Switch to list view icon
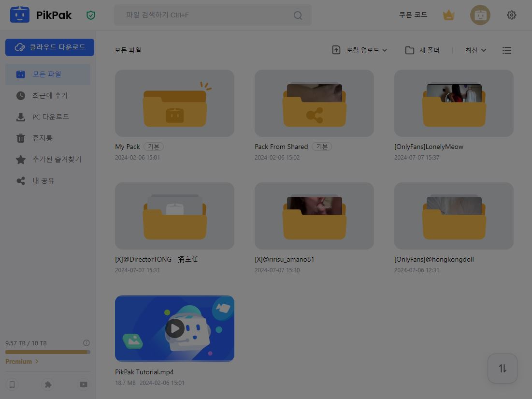The image size is (532, 399). [506, 50]
